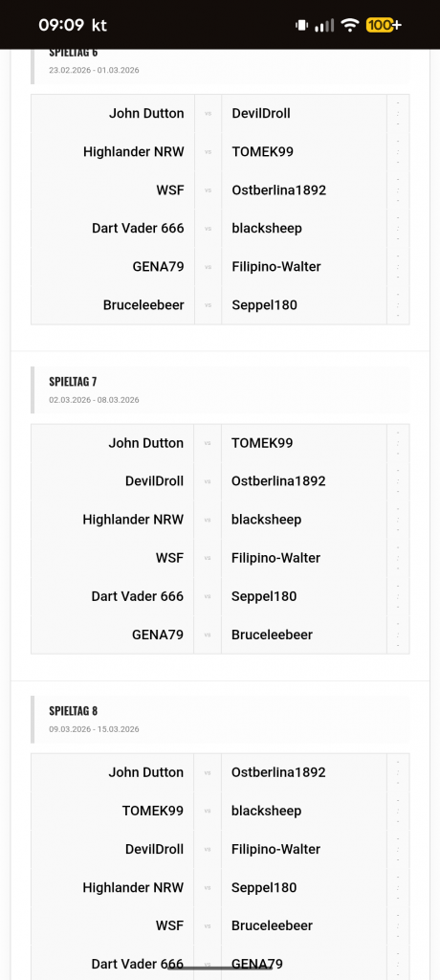Tap the status bar clock 09:09
440x980 pixels.
click(61, 25)
